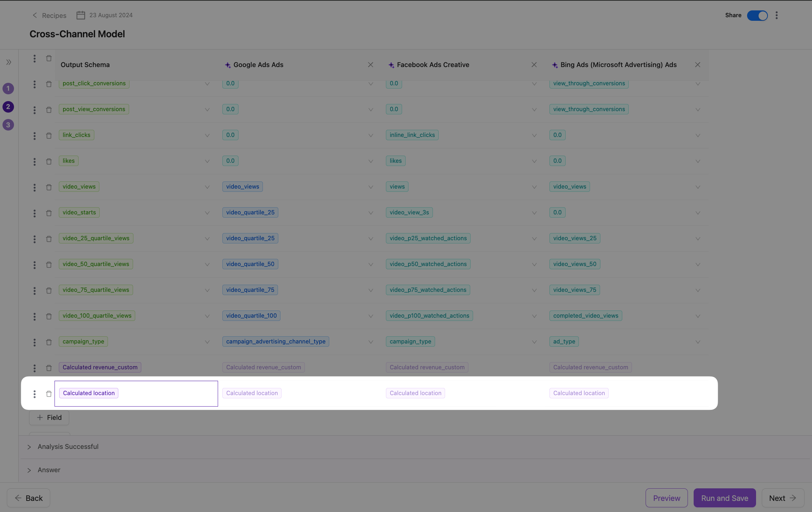The image size is (812, 512).
Task: Go to step 2 in sidebar
Action: point(8,106)
